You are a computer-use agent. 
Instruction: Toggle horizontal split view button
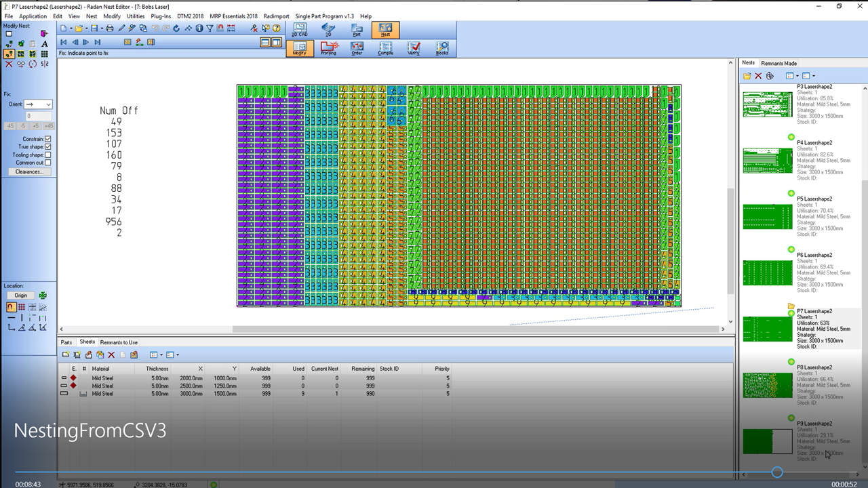tap(265, 42)
